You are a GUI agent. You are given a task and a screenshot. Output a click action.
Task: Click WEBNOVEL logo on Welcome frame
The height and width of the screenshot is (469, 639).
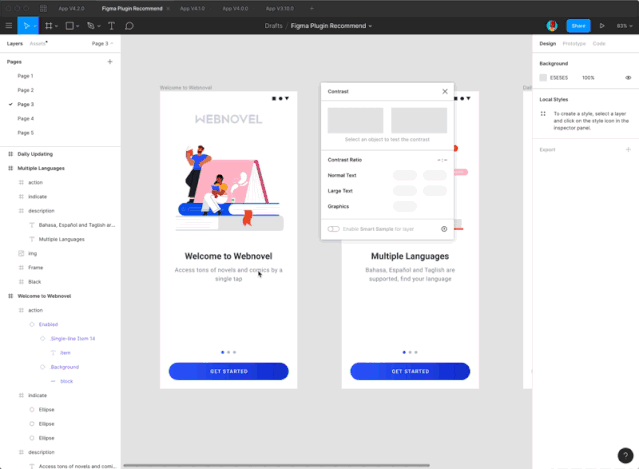pos(228,119)
